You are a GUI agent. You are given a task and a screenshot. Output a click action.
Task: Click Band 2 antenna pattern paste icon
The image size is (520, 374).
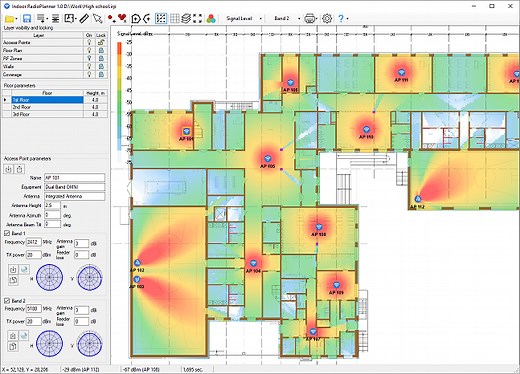(13, 346)
